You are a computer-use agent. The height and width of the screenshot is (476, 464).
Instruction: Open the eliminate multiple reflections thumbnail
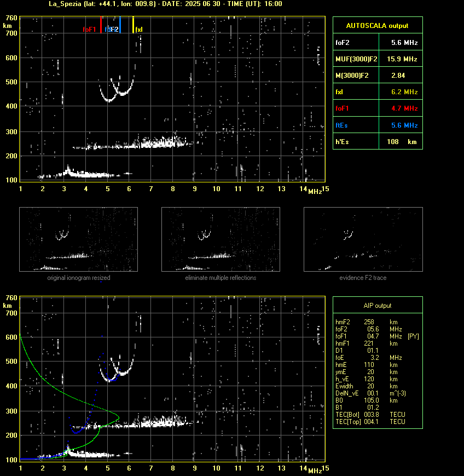[x=221, y=239]
